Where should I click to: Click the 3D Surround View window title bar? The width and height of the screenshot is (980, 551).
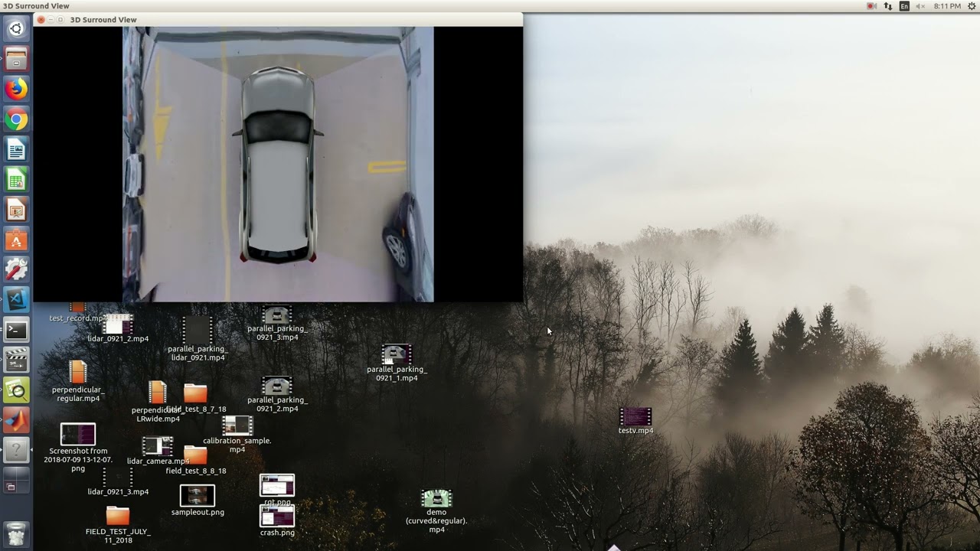pyautogui.click(x=278, y=20)
